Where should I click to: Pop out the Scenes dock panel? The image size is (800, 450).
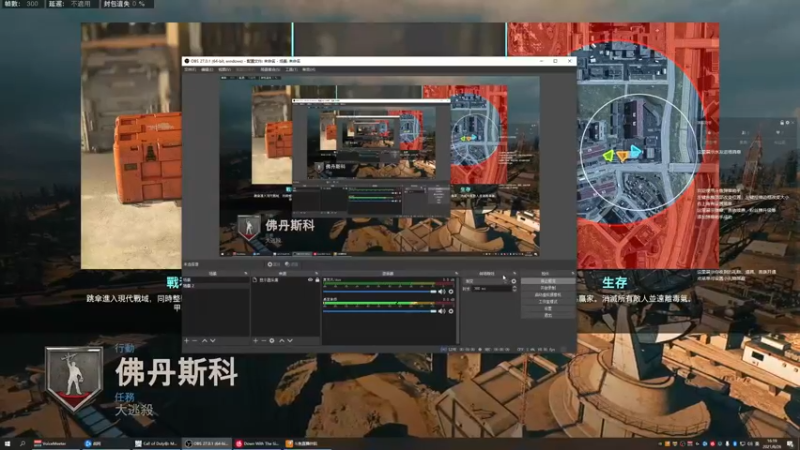pos(245,273)
